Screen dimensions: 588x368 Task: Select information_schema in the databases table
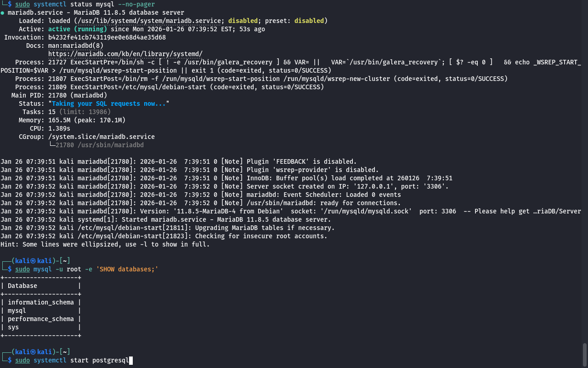[40, 302]
